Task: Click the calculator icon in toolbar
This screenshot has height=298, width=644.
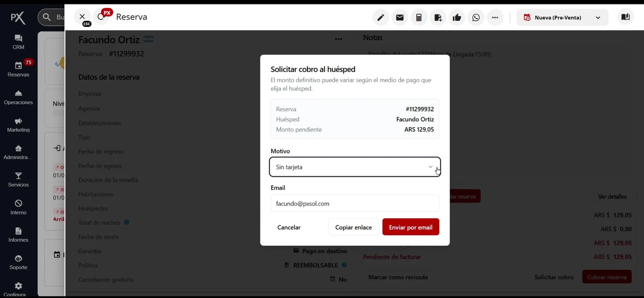Action: click(x=419, y=17)
